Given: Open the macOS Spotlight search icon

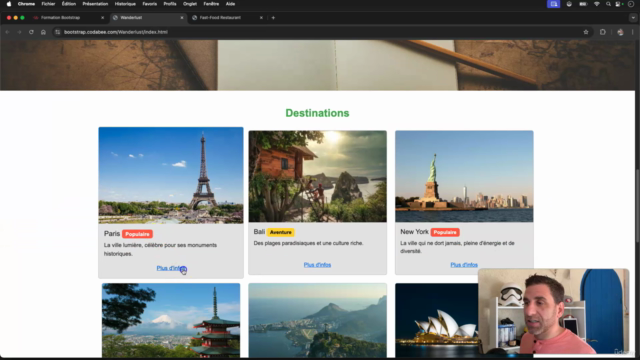Looking at the screenshot, I should pyautogui.click(x=608, y=4).
